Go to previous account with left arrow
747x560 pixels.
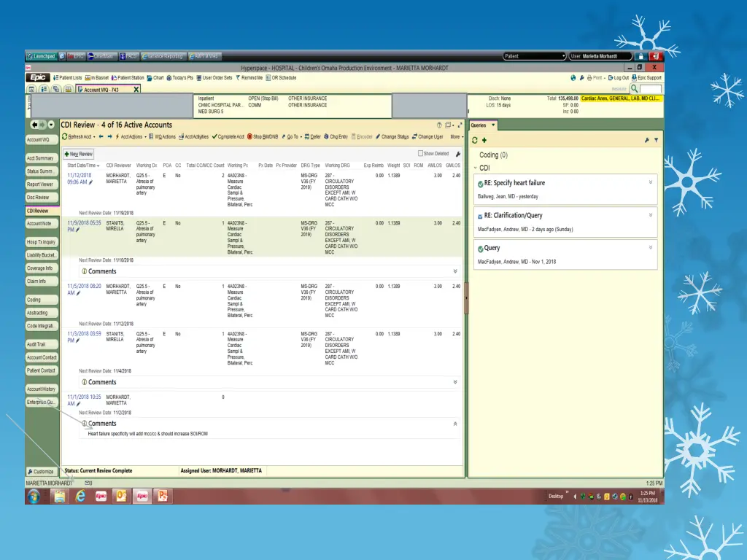[101, 136]
